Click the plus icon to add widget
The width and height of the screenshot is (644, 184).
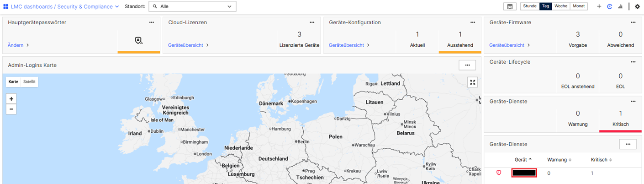(x=599, y=6)
